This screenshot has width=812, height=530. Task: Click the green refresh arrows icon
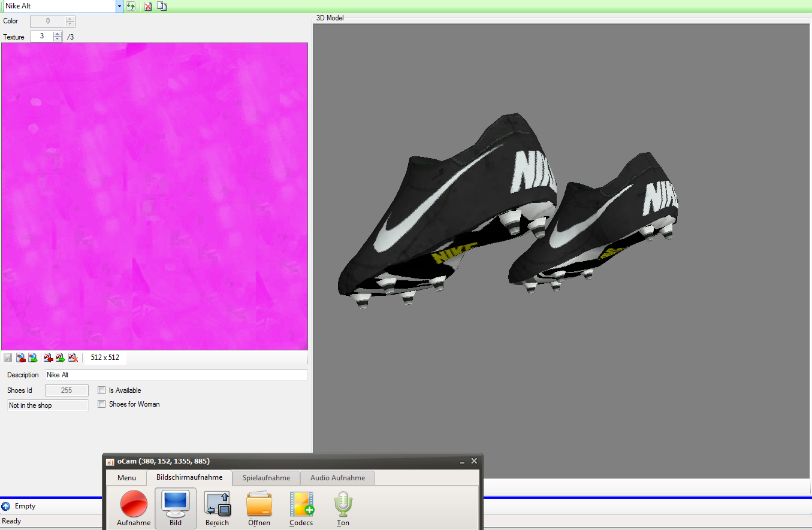131,6
